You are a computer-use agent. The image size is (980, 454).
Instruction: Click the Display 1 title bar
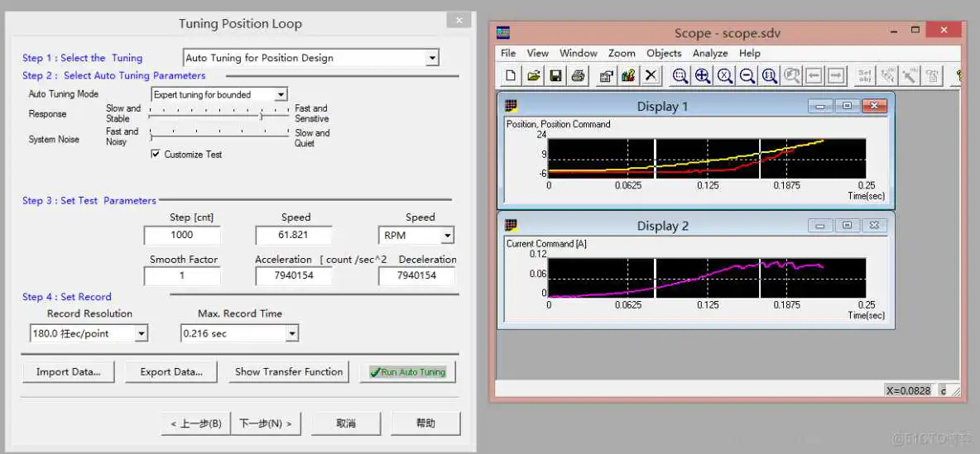662,106
